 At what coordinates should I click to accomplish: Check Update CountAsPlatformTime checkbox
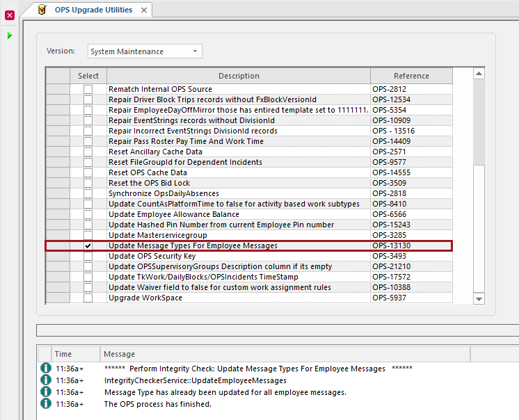click(x=88, y=204)
